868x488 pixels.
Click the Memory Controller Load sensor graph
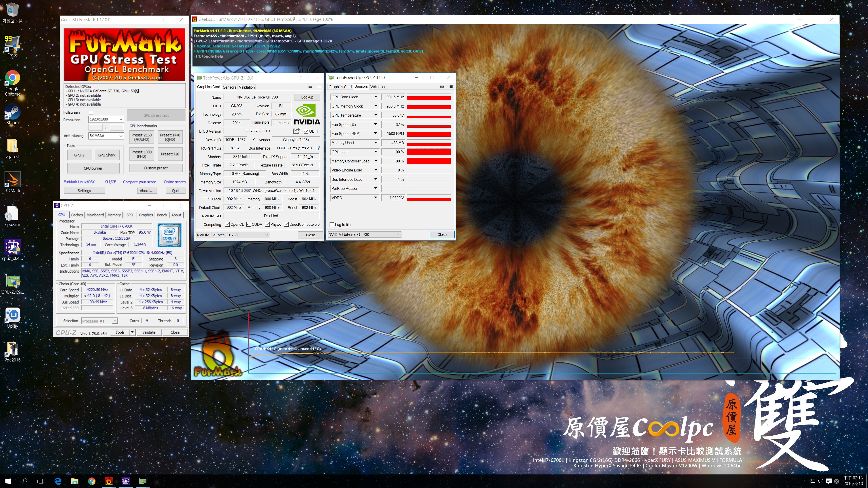(x=429, y=161)
